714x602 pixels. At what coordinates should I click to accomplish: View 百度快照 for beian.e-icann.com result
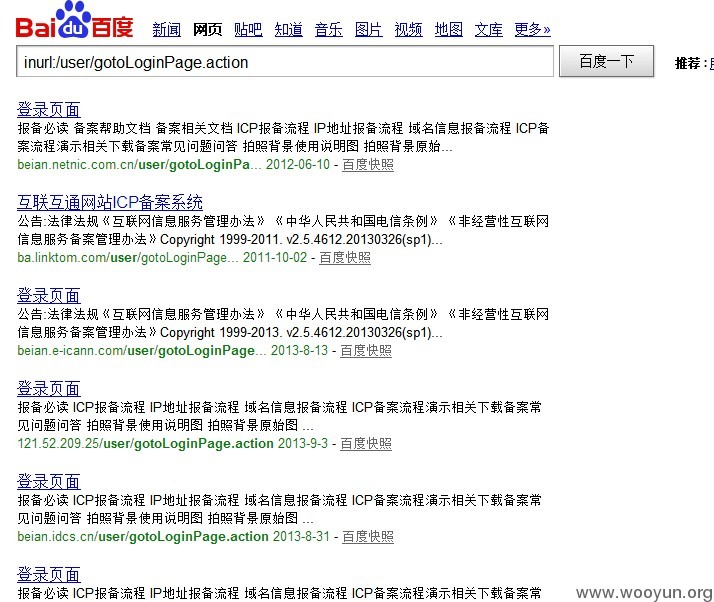click(366, 350)
